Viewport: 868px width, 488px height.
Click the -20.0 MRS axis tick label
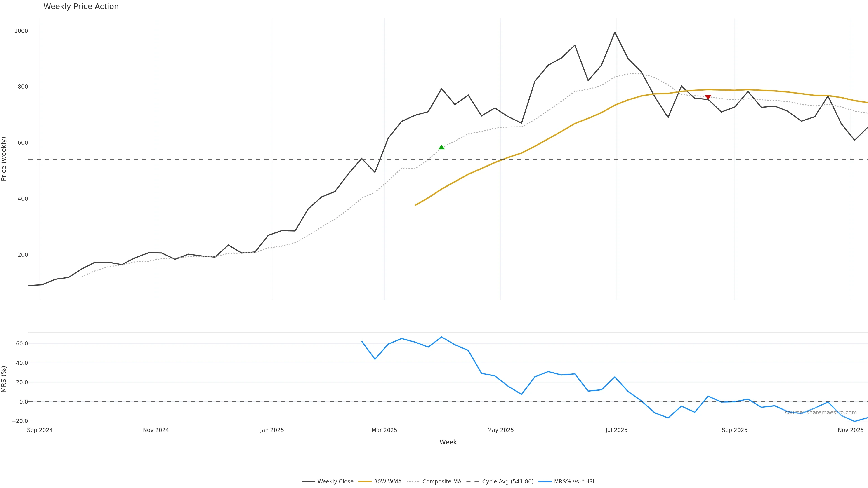tap(20, 421)
